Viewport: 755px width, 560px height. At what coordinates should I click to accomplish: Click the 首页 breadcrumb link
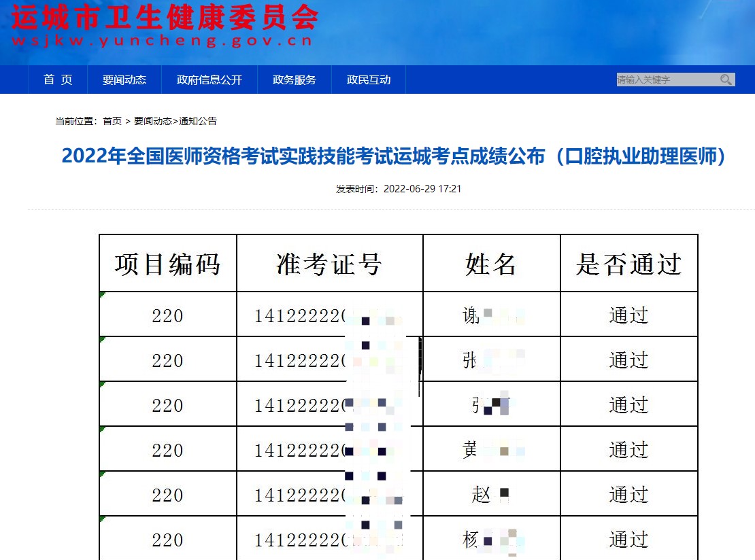tap(112, 121)
